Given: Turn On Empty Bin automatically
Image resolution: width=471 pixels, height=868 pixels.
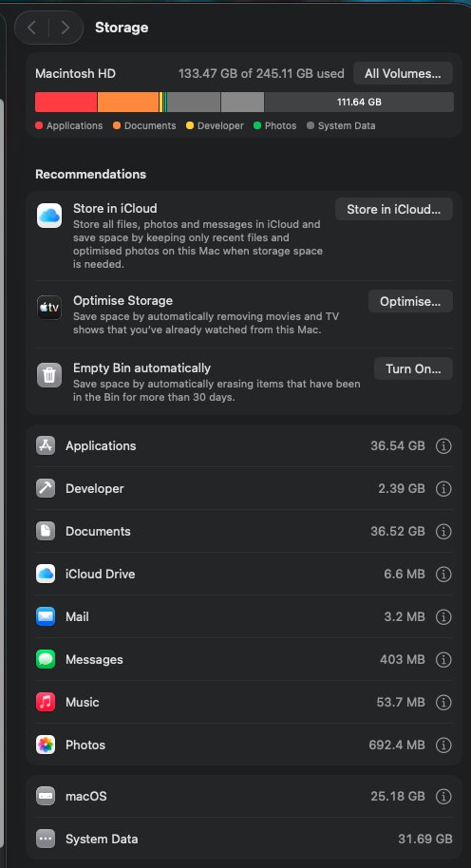Looking at the screenshot, I should tap(413, 368).
